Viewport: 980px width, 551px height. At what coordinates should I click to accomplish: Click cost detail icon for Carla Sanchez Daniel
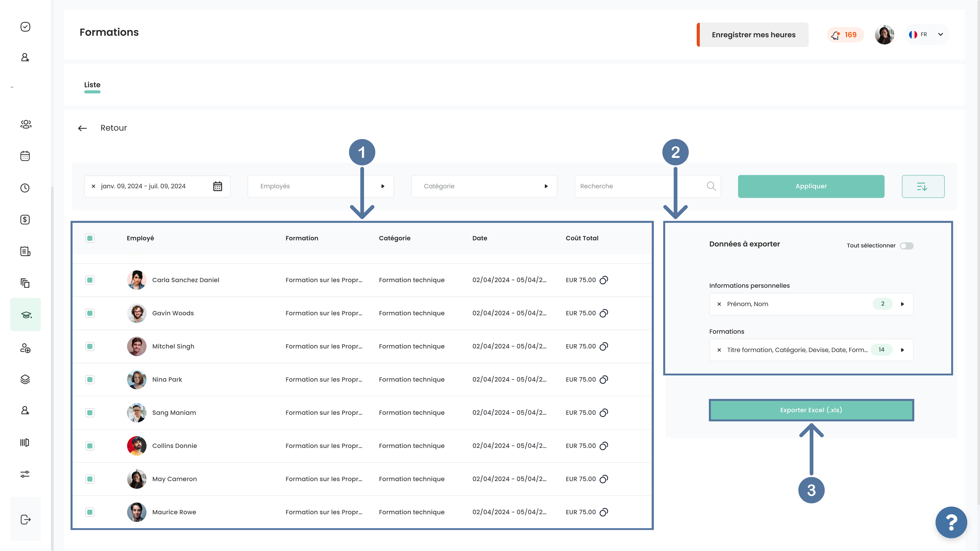[604, 280]
